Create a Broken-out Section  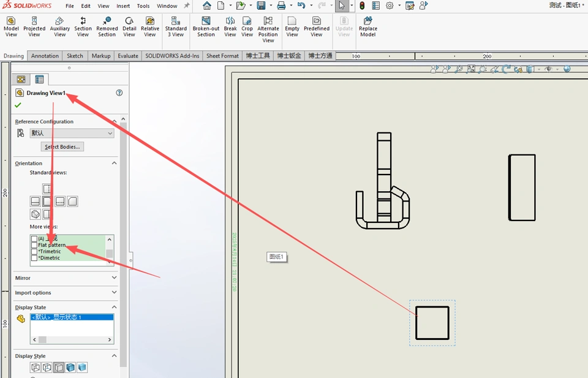pos(206,26)
